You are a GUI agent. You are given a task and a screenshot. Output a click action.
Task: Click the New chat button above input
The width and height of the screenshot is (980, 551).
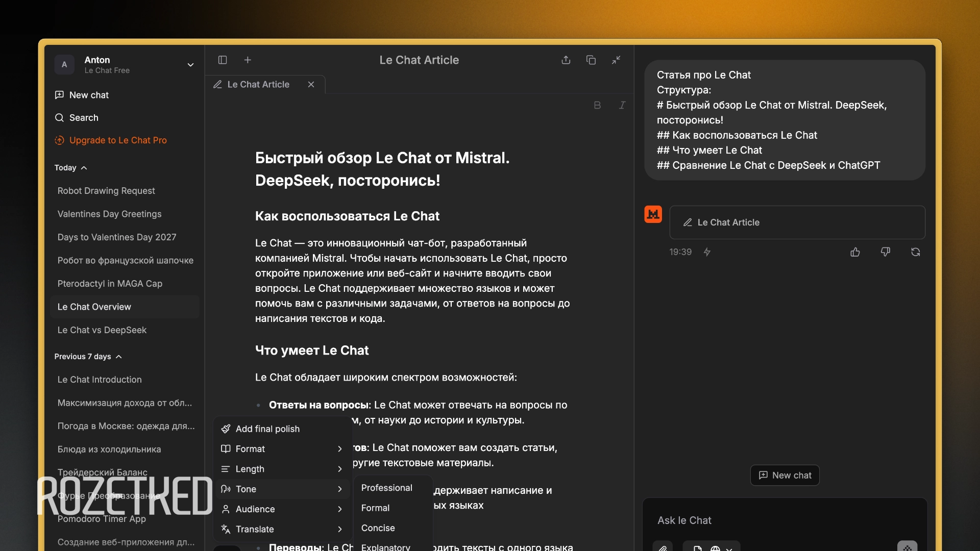click(x=785, y=475)
